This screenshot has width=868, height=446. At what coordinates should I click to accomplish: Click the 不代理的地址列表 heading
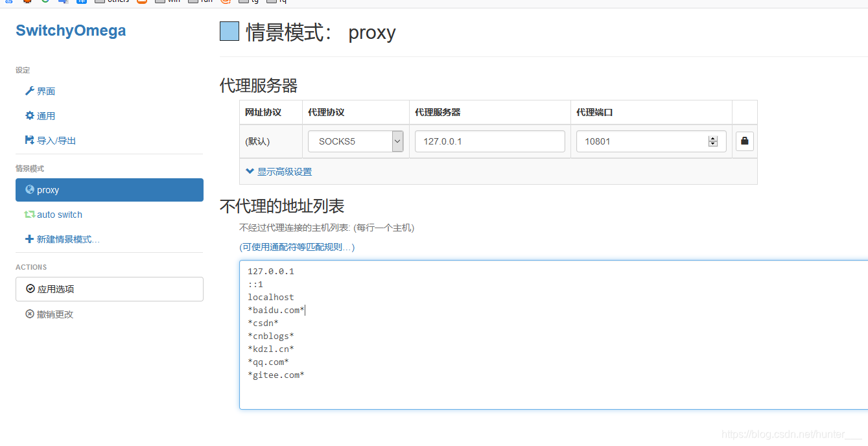[282, 206]
